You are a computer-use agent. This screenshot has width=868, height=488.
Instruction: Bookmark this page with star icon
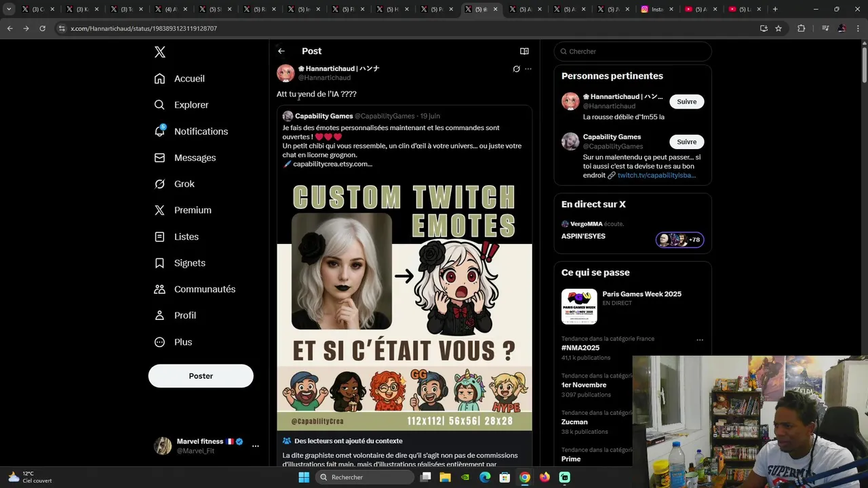tap(778, 28)
